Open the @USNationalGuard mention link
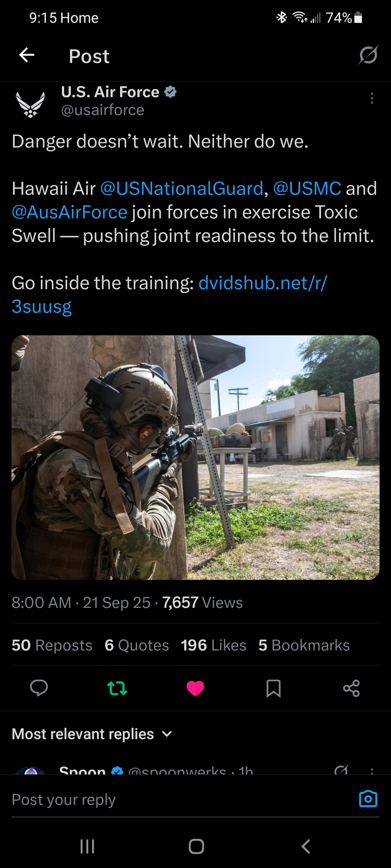Image resolution: width=391 pixels, height=868 pixels. tap(182, 188)
